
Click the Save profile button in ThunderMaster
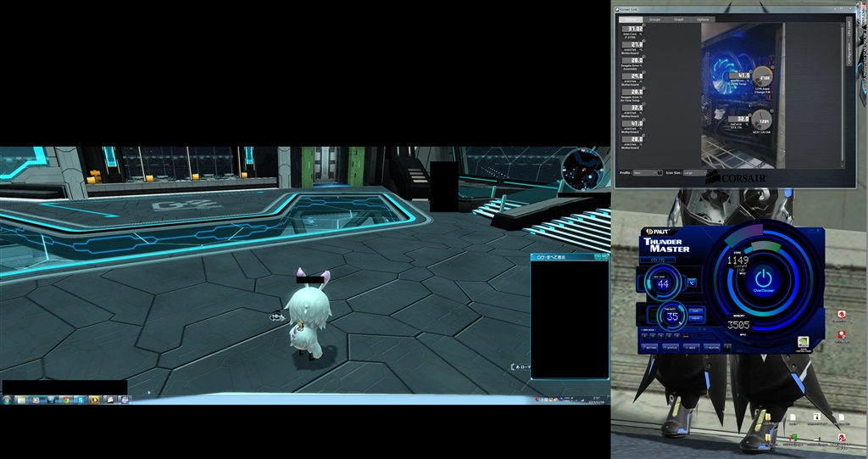click(x=686, y=336)
